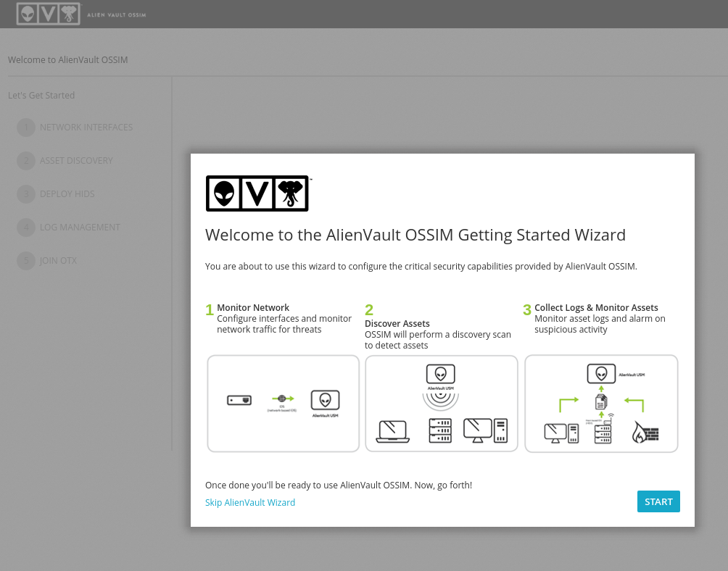Select the Network Interfaces step
Image resolution: width=728 pixels, height=571 pixels.
[x=86, y=128]
